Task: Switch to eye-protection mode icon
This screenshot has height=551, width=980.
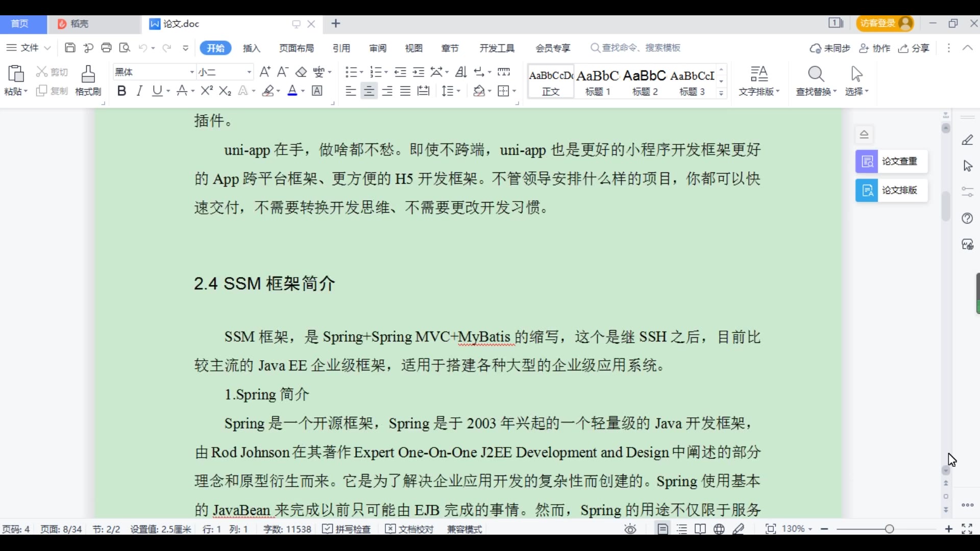Action: coord(630,529)
